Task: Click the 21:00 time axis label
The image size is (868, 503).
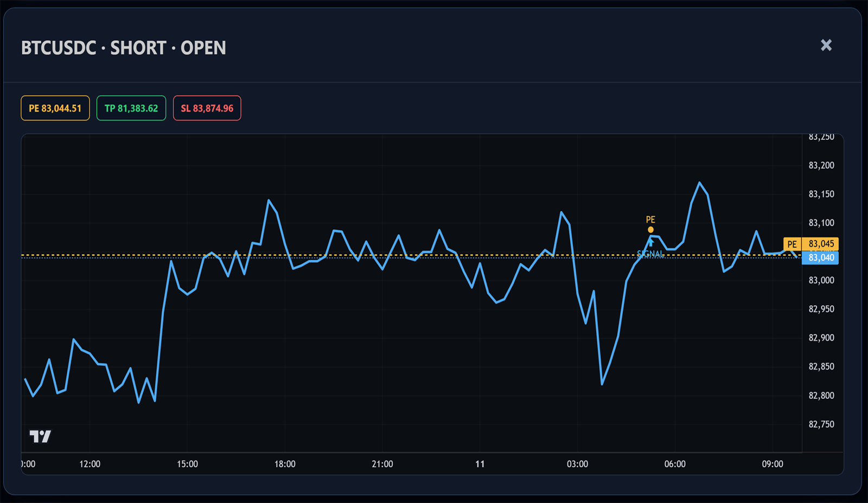Action: [382, 464]
